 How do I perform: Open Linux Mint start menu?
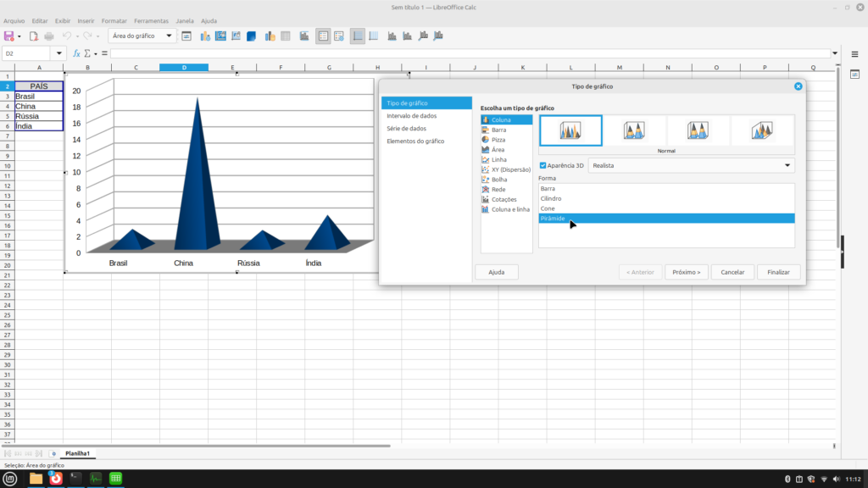(x=10, y=479)
